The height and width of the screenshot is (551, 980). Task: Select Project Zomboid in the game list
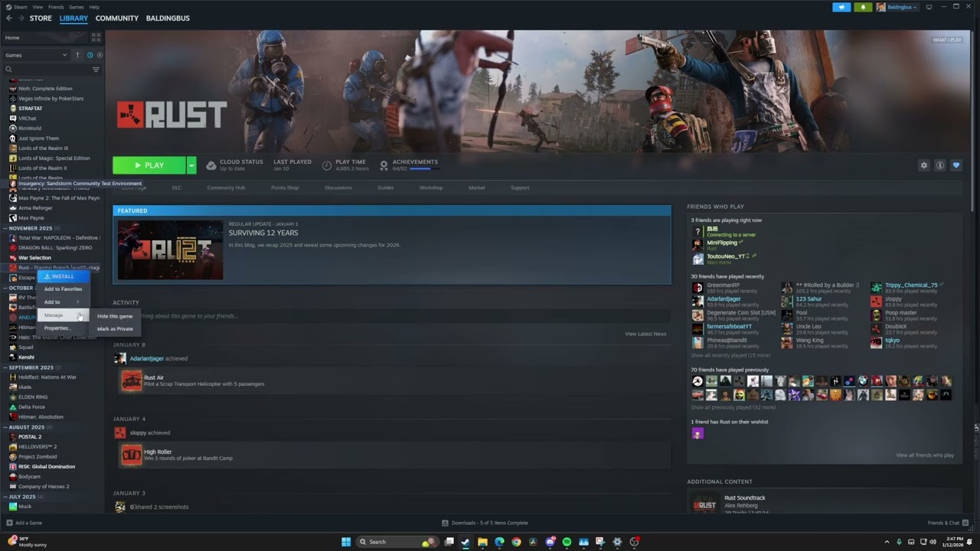pos(38,457)
